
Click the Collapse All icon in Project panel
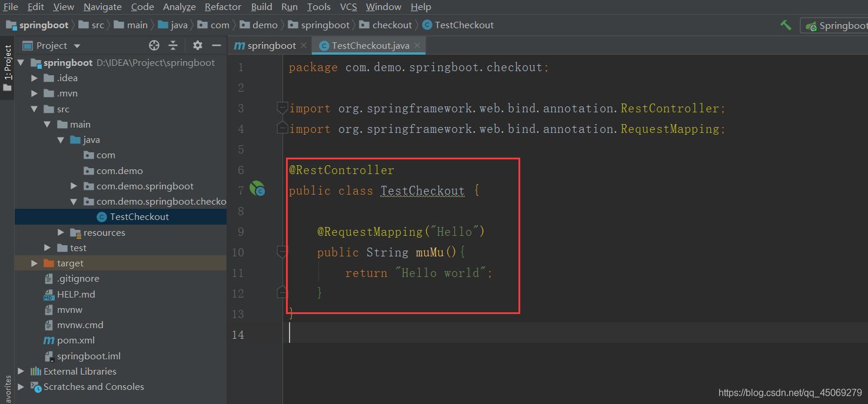coord(173,45)
